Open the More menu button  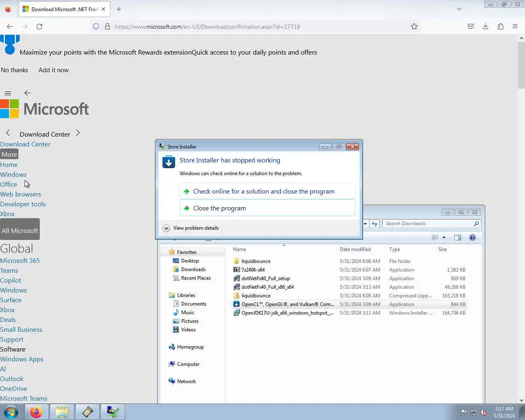[9, 155]
